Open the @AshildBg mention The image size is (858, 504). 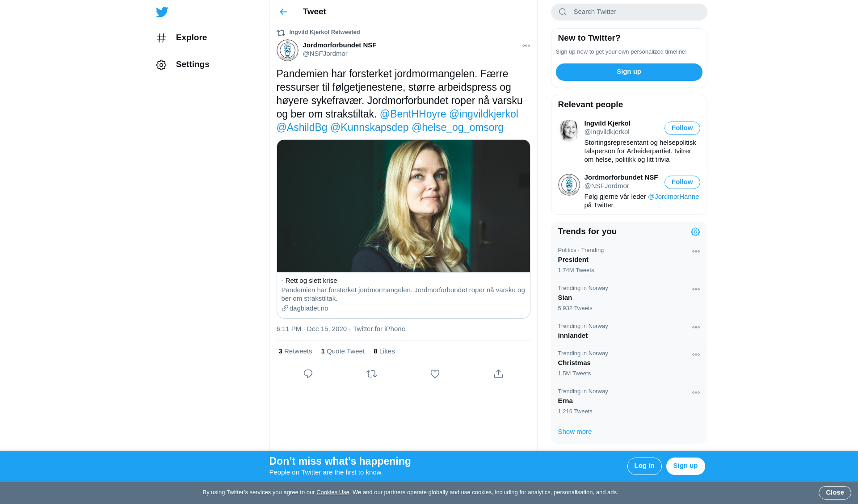(x=302, y=128)
